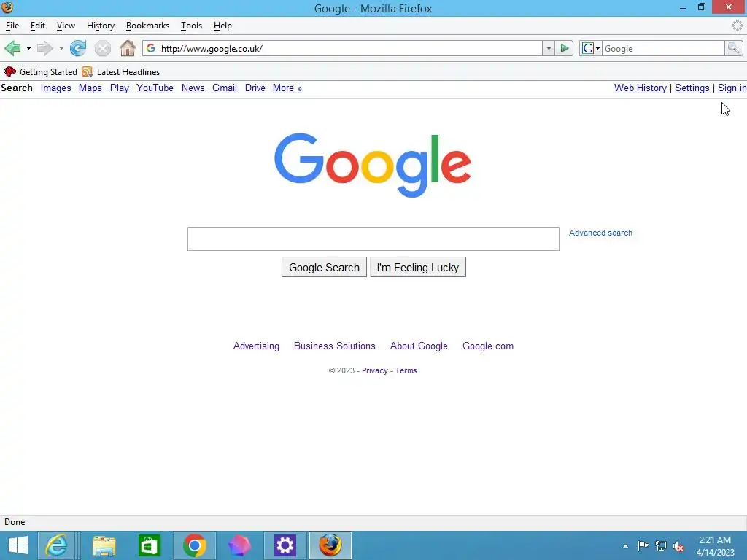Open the Drive link

click(255, 88)
